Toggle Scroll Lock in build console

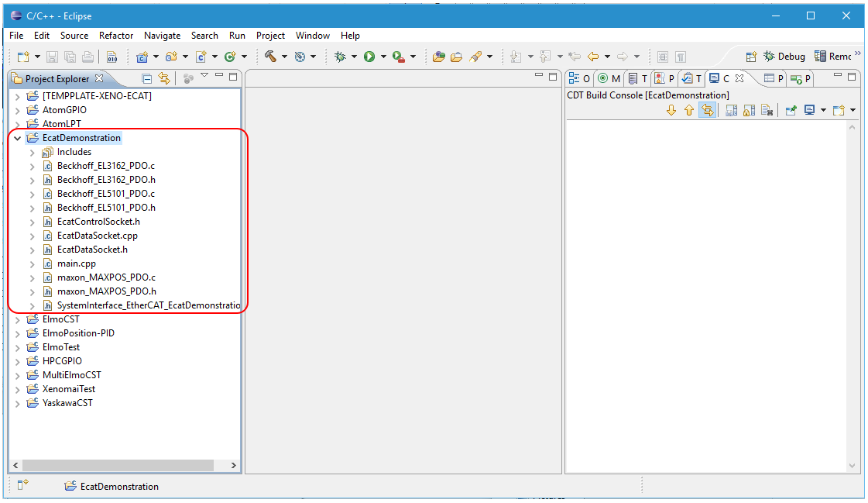coord(749,110)
